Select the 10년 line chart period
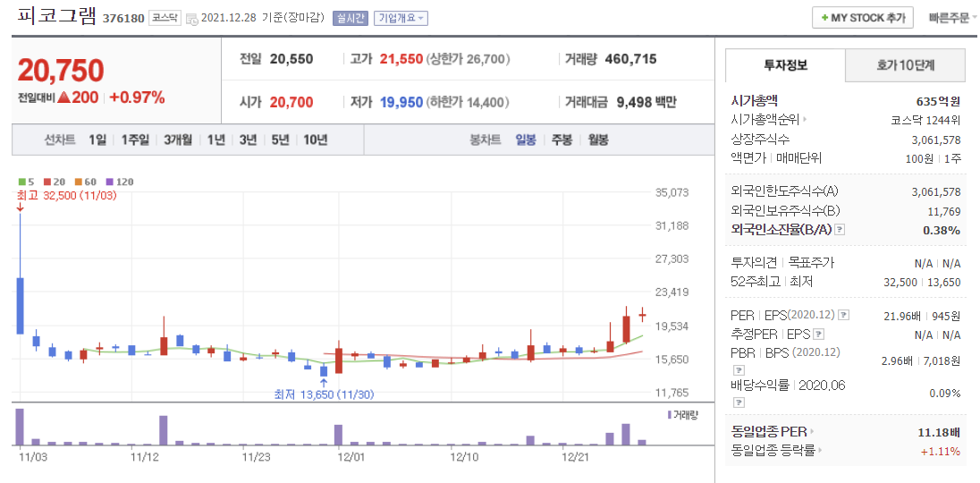This screenshot has height=483, width=980. [315, 140]
